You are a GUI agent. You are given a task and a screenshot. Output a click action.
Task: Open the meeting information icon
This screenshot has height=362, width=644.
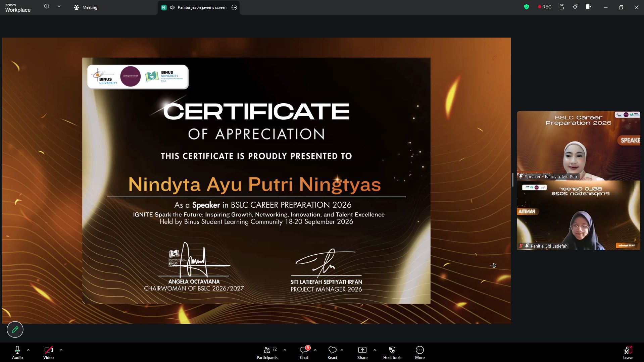[x=47, y=6]
